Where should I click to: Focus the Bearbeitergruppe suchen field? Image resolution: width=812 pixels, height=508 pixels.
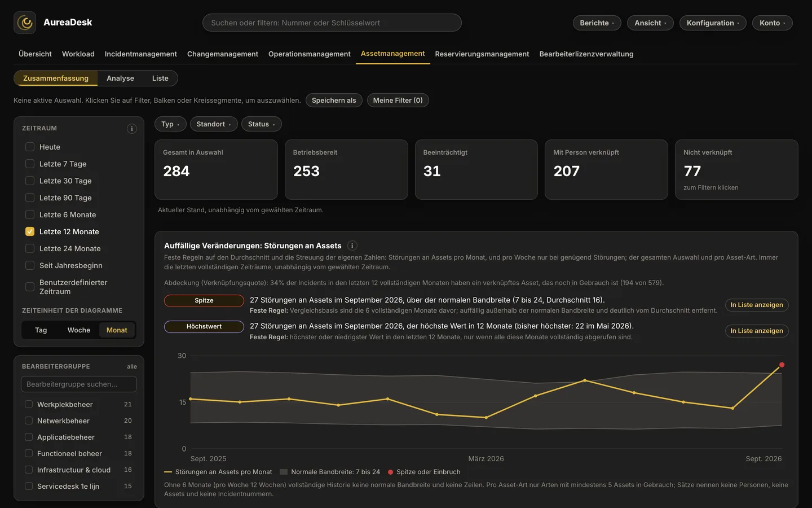[79, 384]
